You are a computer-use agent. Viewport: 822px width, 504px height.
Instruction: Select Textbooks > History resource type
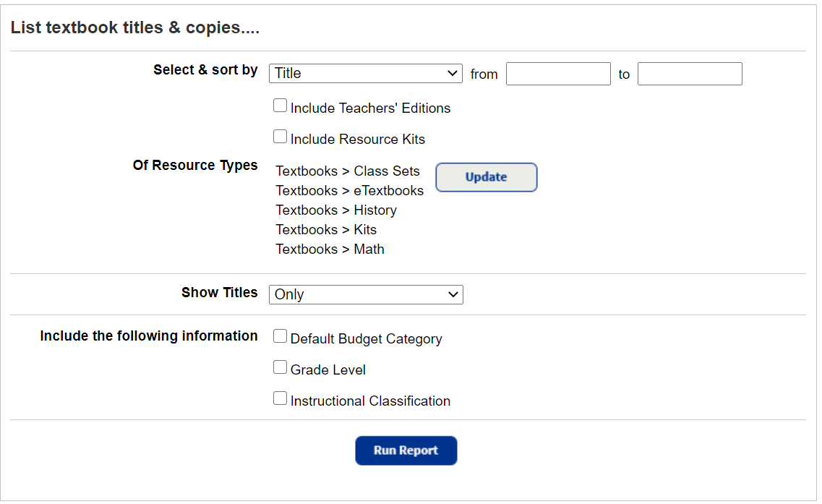click(336, 210)
